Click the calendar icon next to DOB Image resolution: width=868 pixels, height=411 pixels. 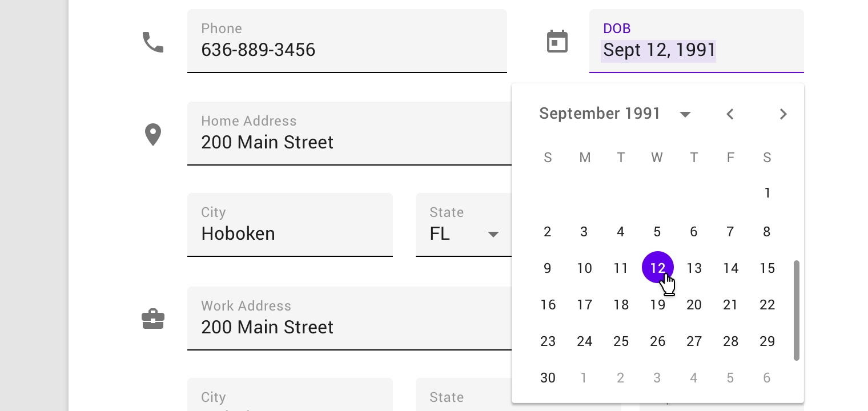(x=557, y=42)
